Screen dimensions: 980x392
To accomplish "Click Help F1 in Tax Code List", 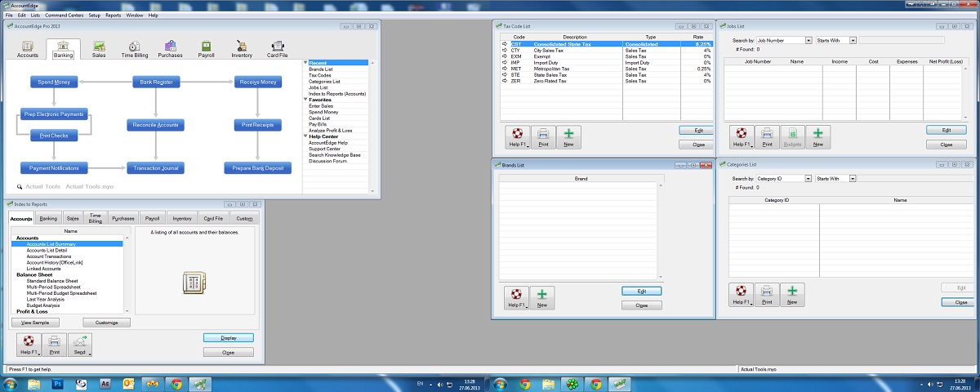I will click(x=517, y=136).
